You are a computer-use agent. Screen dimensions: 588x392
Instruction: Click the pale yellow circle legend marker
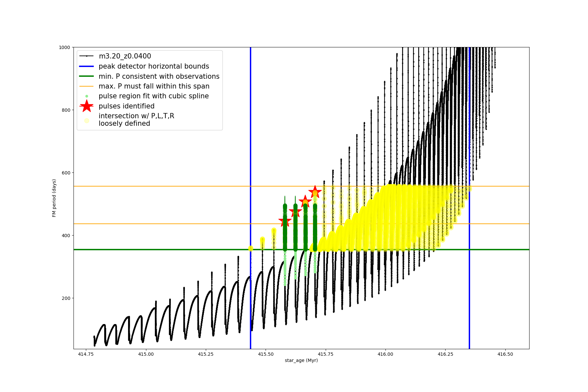[87, 121]
